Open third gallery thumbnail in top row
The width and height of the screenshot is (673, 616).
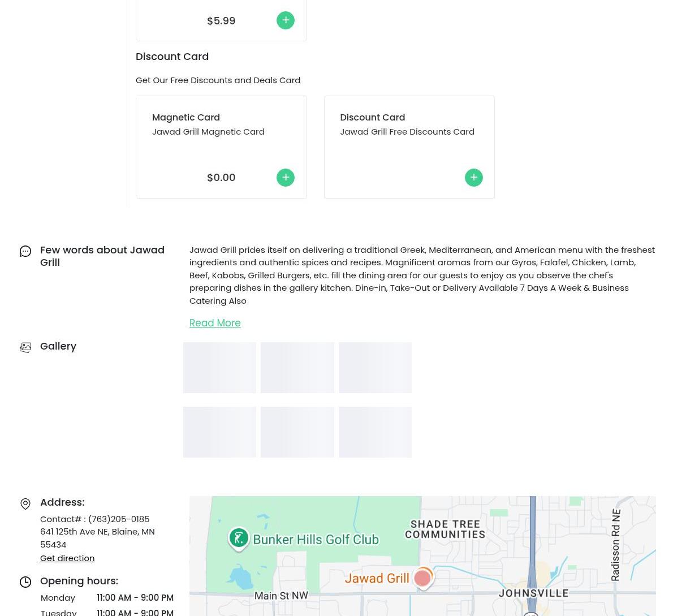coord(375,368)
